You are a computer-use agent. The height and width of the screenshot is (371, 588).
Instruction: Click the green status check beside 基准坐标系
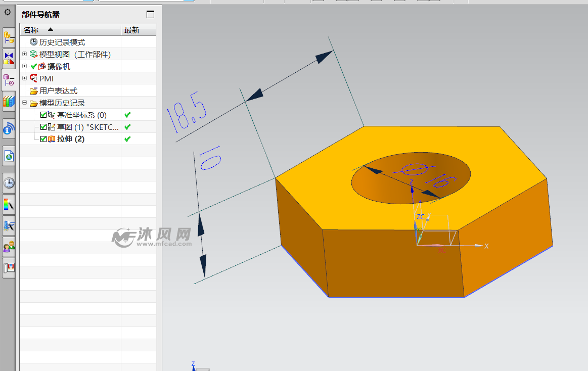click(127, 115)
